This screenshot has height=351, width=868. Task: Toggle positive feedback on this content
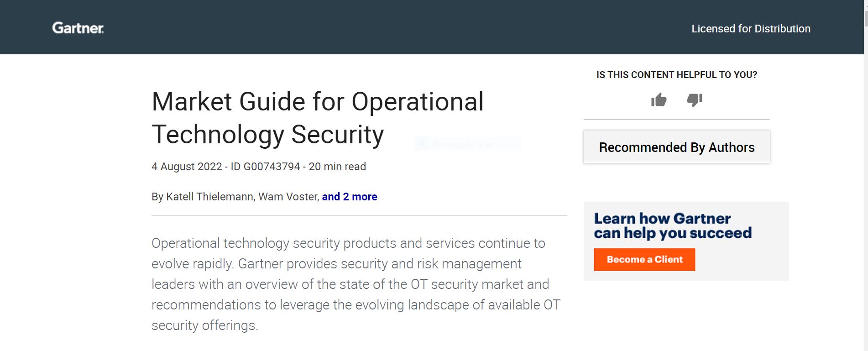click(659, 100)
